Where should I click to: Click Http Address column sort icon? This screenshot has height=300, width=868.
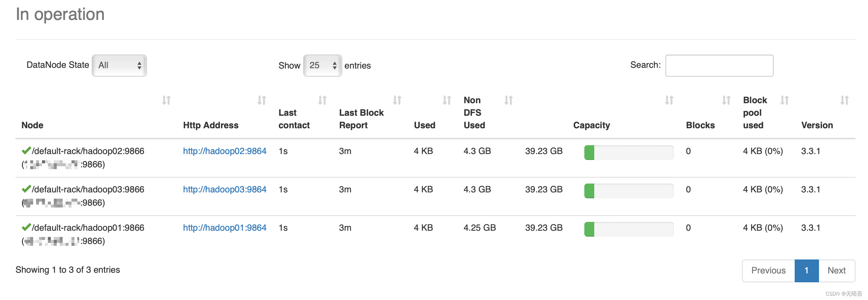pos(262,100)
